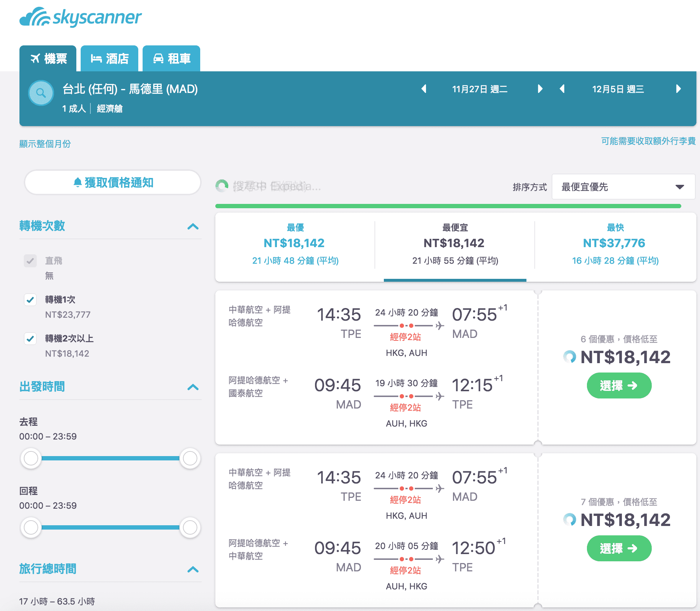Click 選擇 button for 6 個優惠 itinerary
The image size is (700, 611).
619,385
